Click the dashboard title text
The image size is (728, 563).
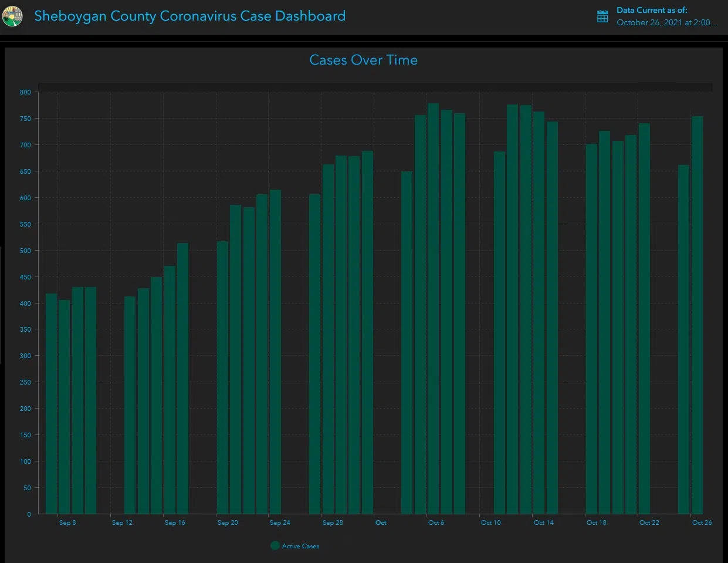click(x=189, y=16)
